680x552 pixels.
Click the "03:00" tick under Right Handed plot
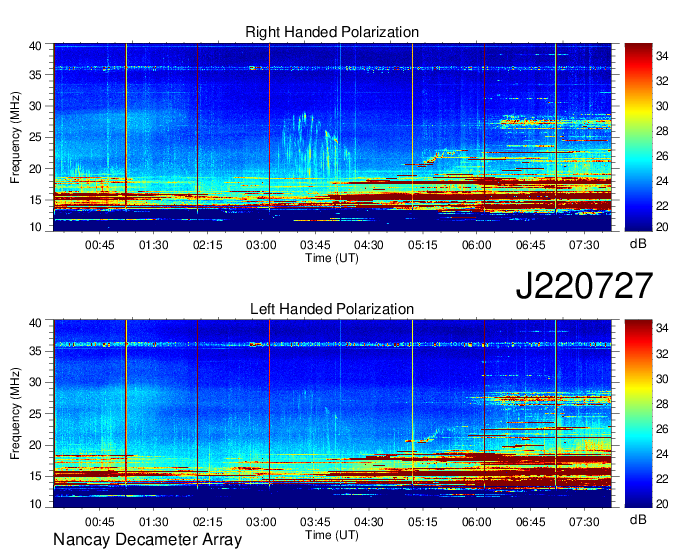click(261, 245)
